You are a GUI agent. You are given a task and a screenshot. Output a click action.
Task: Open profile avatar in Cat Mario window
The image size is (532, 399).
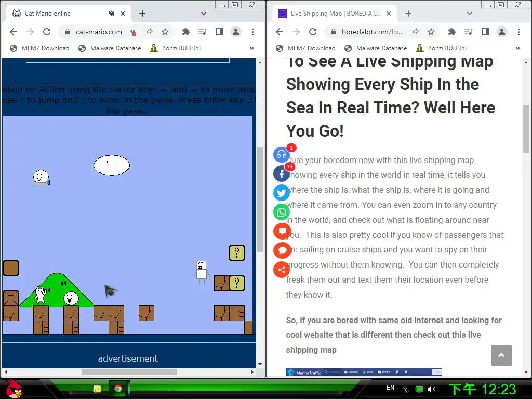point(236,32)
